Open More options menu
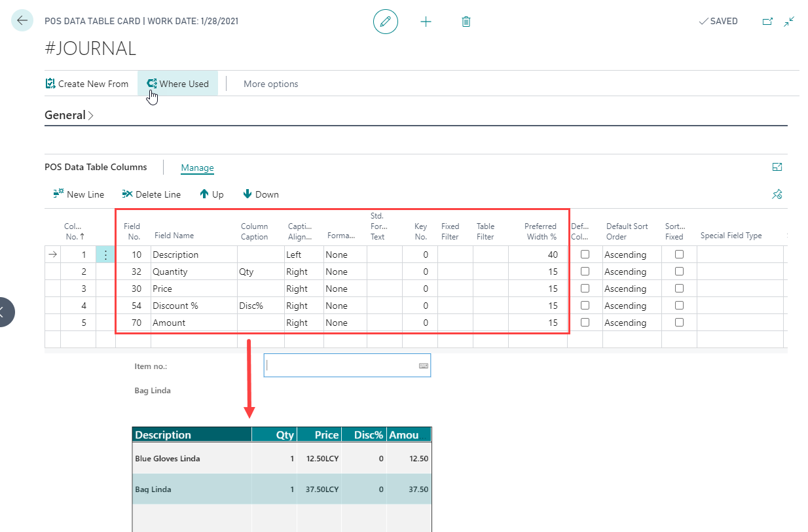 (270, 84)
